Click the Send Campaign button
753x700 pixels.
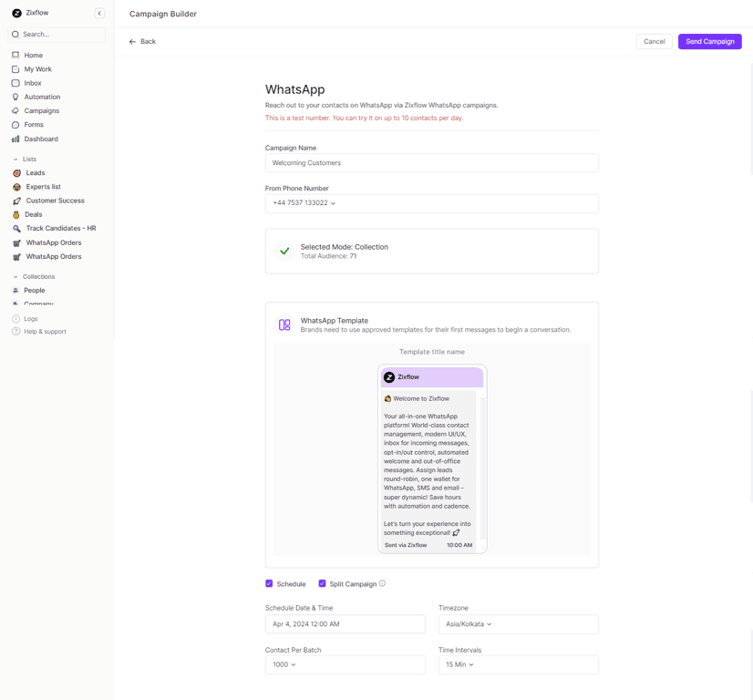click(x=709, y=42)
